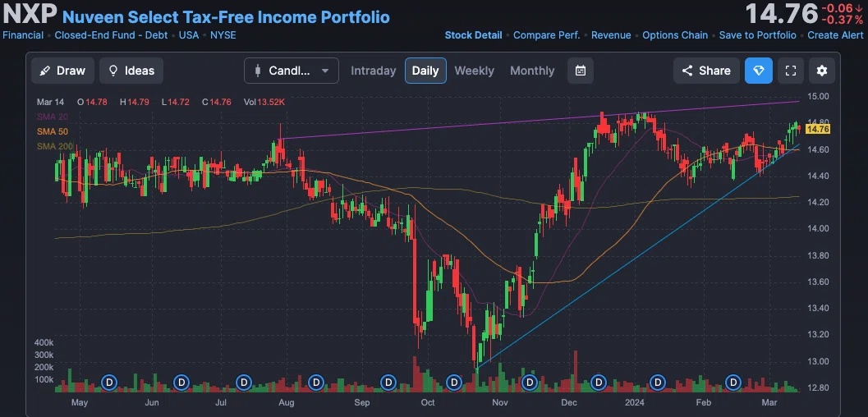Expand the Candlestick chart type dropdown
Image resolution: width=868 pixels, height=417 pixels.
coord(292,71)
